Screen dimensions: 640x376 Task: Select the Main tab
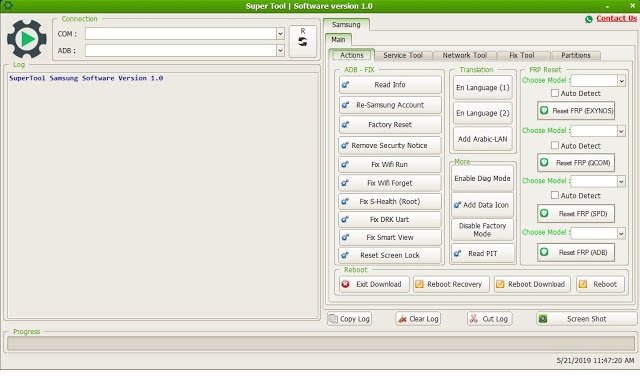point(338,40)
